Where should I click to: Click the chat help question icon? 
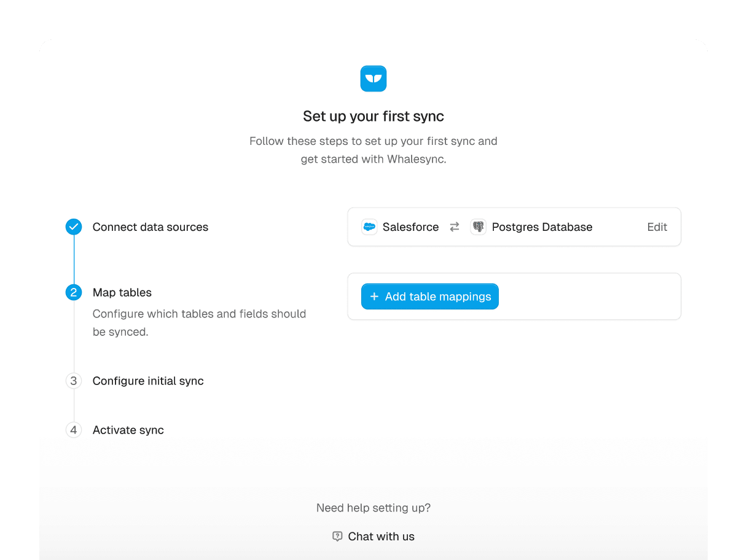coord(337,536)
